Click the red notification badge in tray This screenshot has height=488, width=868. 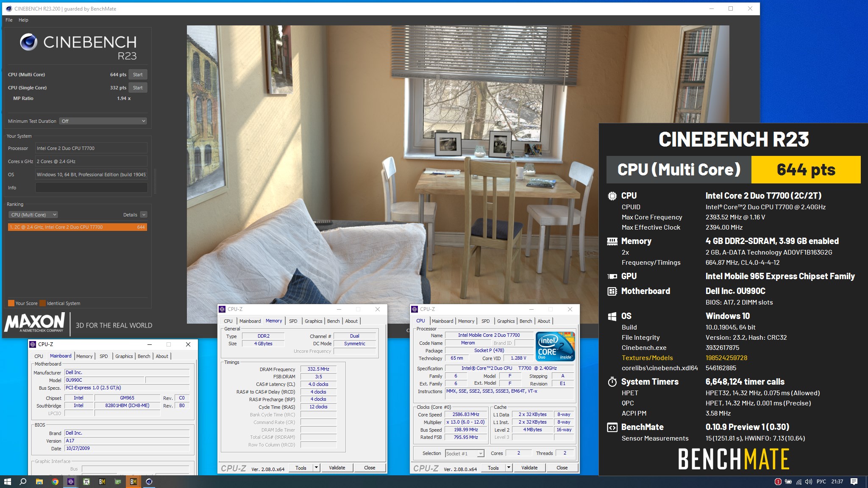pyautogui.click(x=778, y=482)
